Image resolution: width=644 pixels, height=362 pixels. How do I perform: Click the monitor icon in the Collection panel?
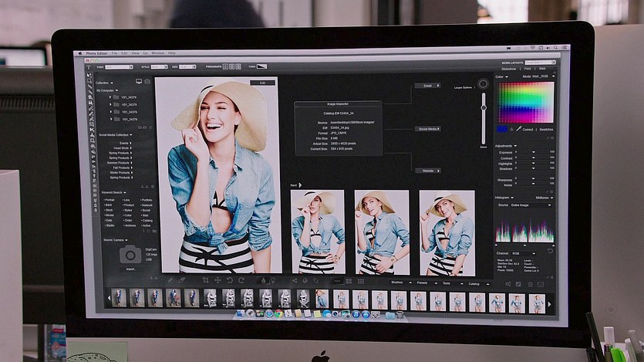coord(139,81)
